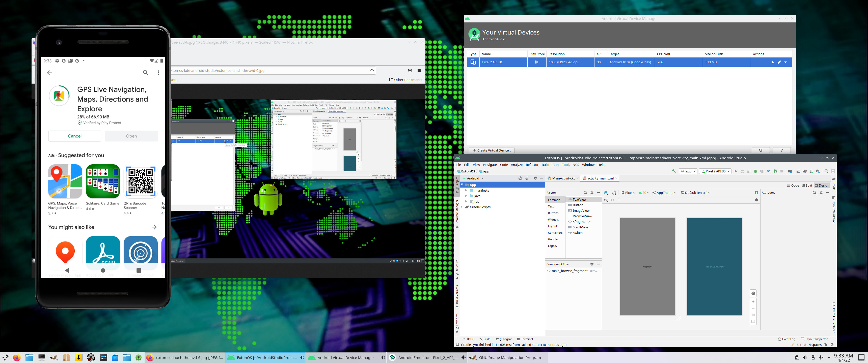Open AVD row more actions dropdown arrow
868x363 pixels.
785,62
